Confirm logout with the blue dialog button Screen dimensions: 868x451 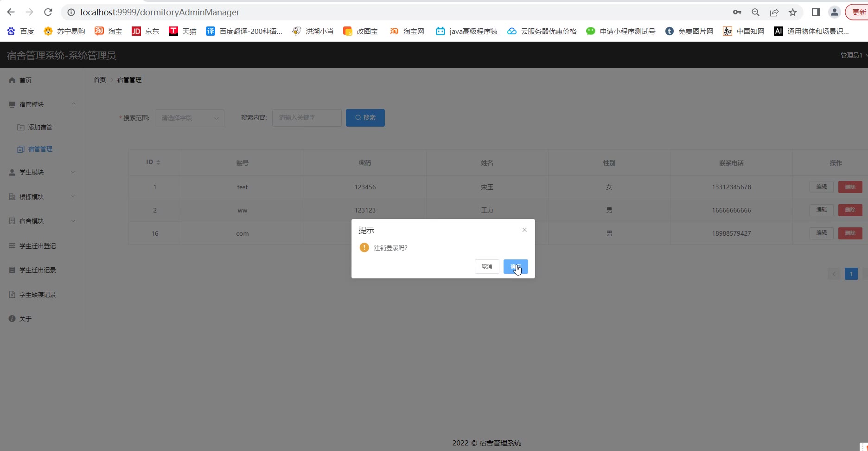(x=516, y=266)
